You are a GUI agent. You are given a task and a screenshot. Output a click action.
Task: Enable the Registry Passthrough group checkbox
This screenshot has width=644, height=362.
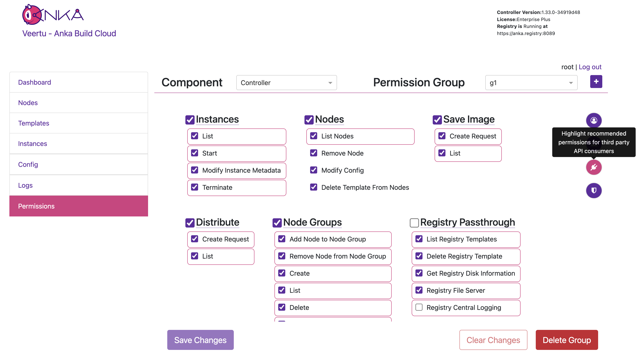pyautogui.click(x=414, y=223)
